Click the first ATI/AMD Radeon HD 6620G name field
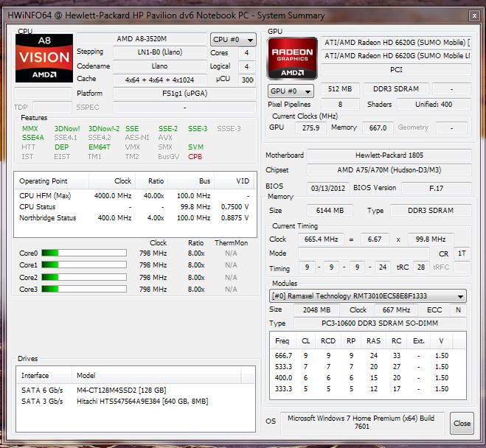This screenshot has height=448, width=486. [396, 43]
